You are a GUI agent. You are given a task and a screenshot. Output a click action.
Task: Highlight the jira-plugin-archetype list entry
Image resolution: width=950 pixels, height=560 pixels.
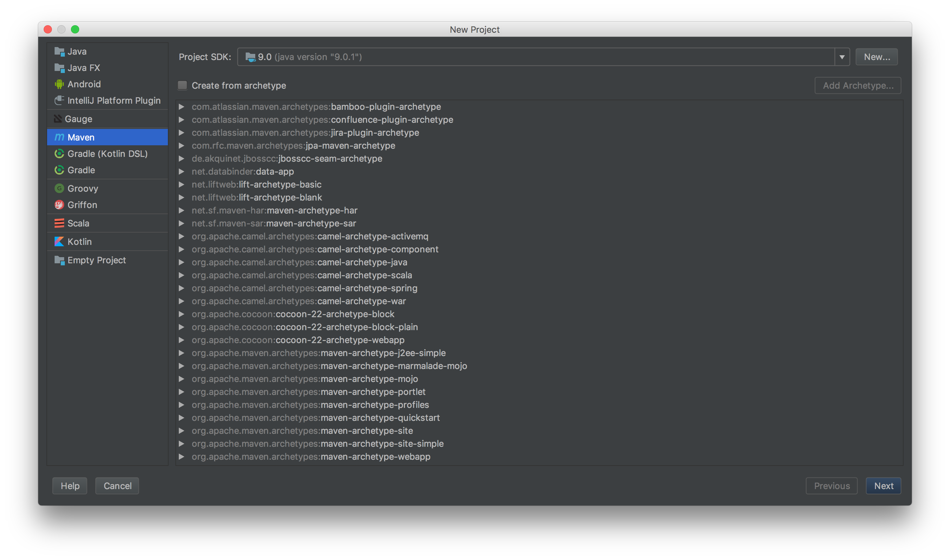[305, 132]
